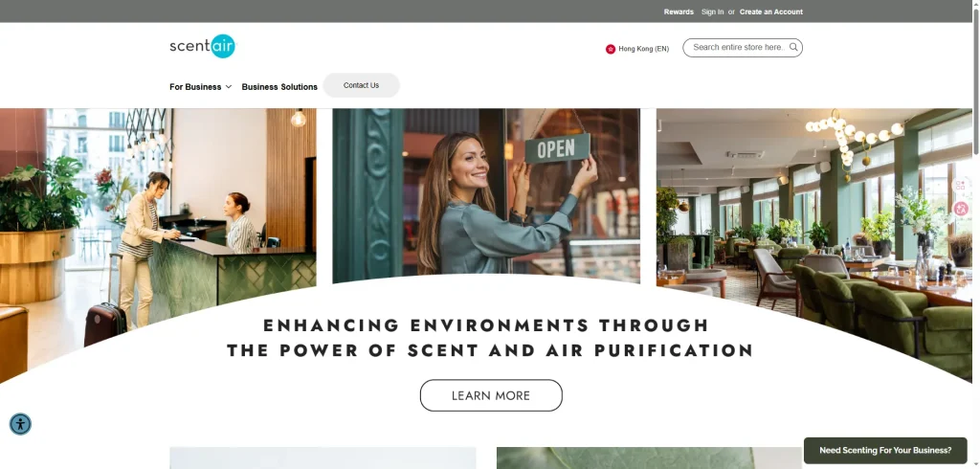
Task: Click the ScentAir logo
Action: coord(202,46)
